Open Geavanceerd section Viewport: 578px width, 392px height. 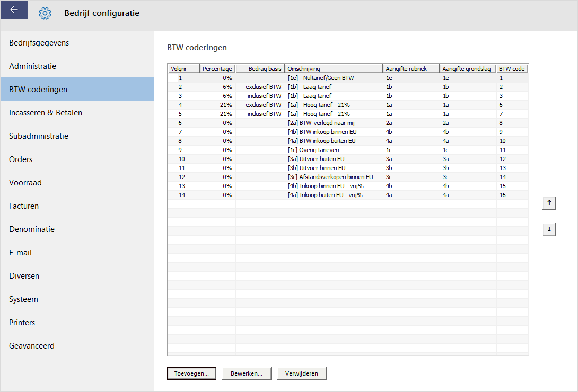(x=77, y=345)
